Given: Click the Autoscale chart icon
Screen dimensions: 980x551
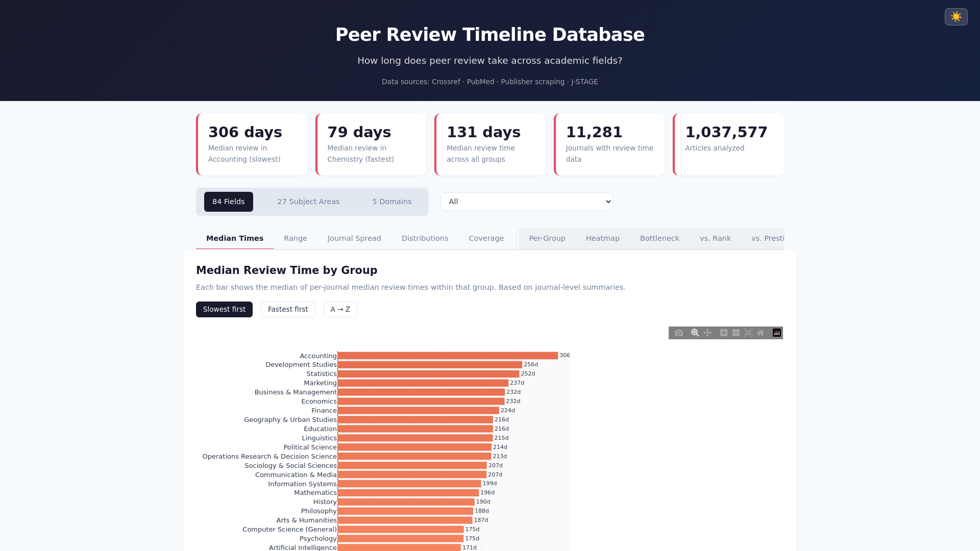Looking at the screenshot, I should click(x=748, y=333).
